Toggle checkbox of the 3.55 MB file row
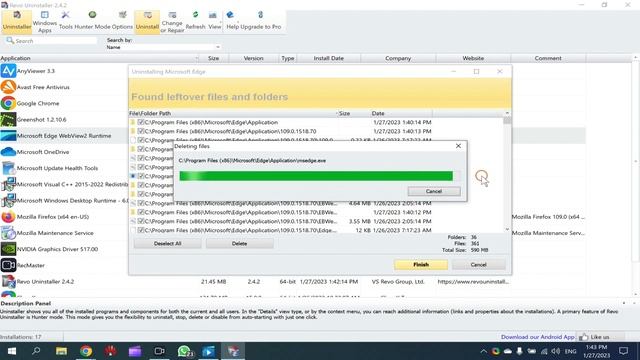This screenshot has height=360, width=640. (141, 221)
